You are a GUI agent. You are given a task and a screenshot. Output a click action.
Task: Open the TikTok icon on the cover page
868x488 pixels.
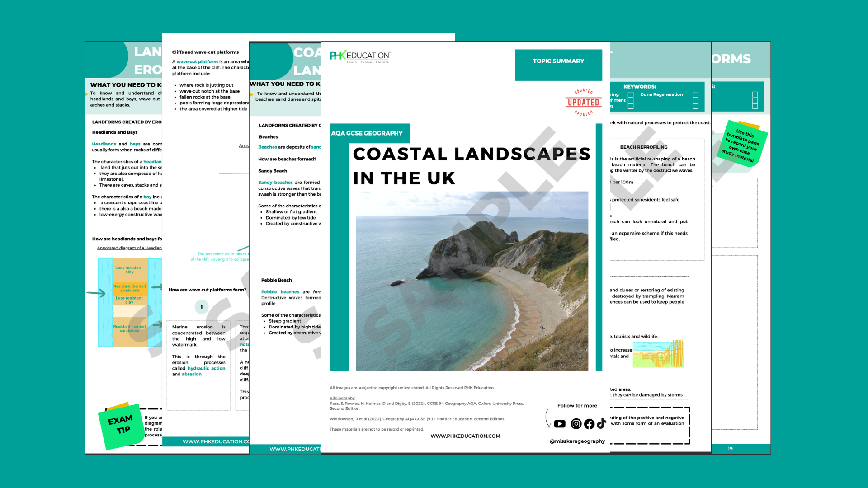click(601, 423)
